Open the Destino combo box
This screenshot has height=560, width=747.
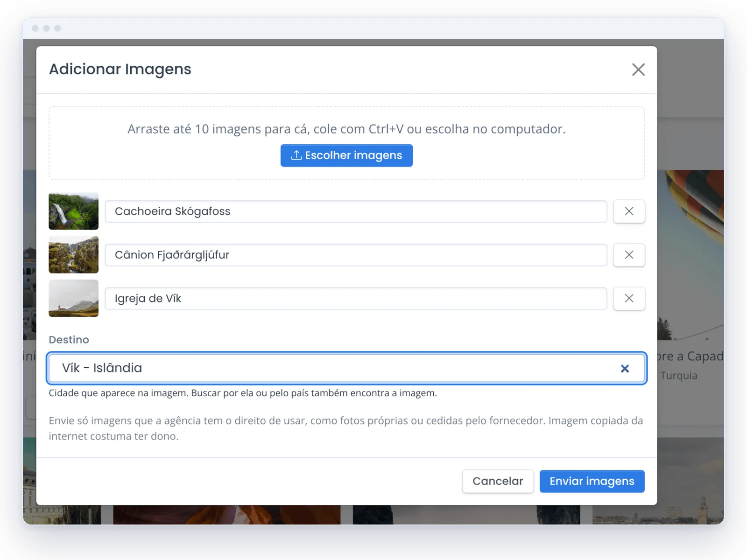click(x=346, y=368)
